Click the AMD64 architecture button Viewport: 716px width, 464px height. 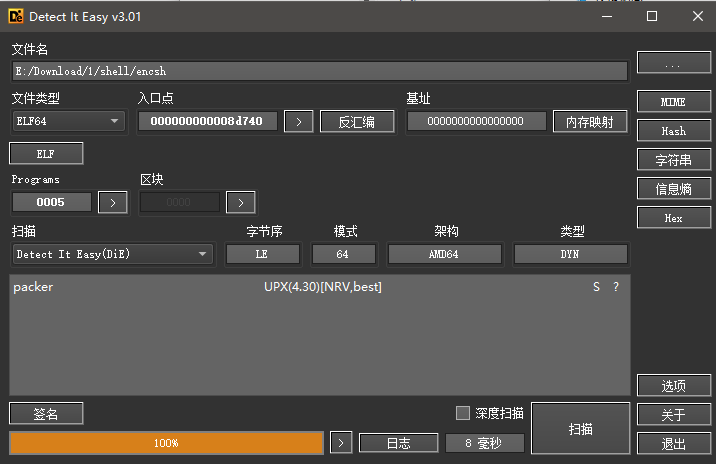[445, 254]
